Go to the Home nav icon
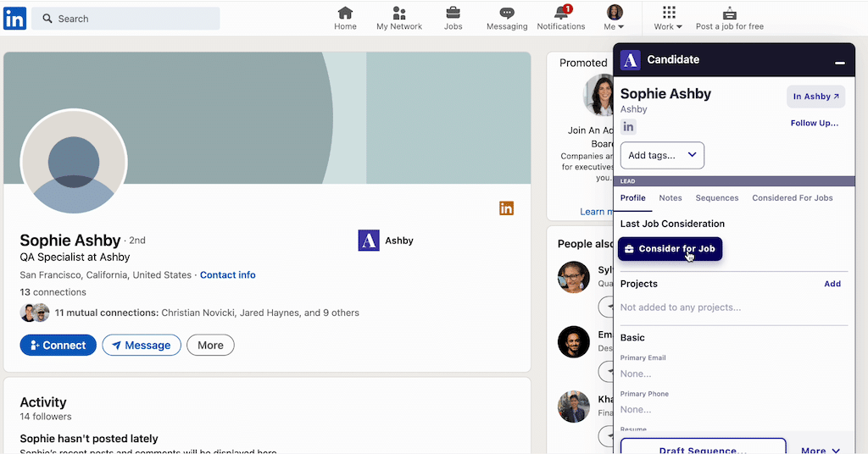Screen dimensions: 868x454 [345, 19]
